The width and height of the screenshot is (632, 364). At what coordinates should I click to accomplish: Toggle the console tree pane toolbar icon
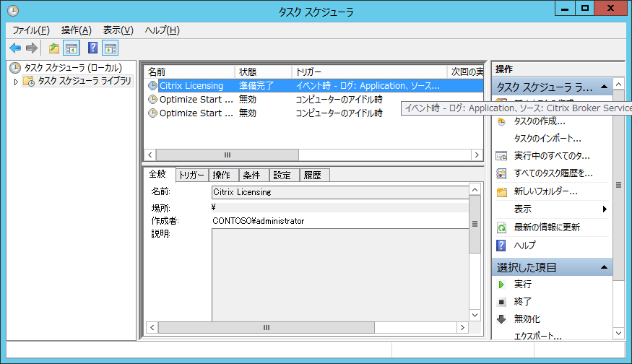tap(72, 48)
